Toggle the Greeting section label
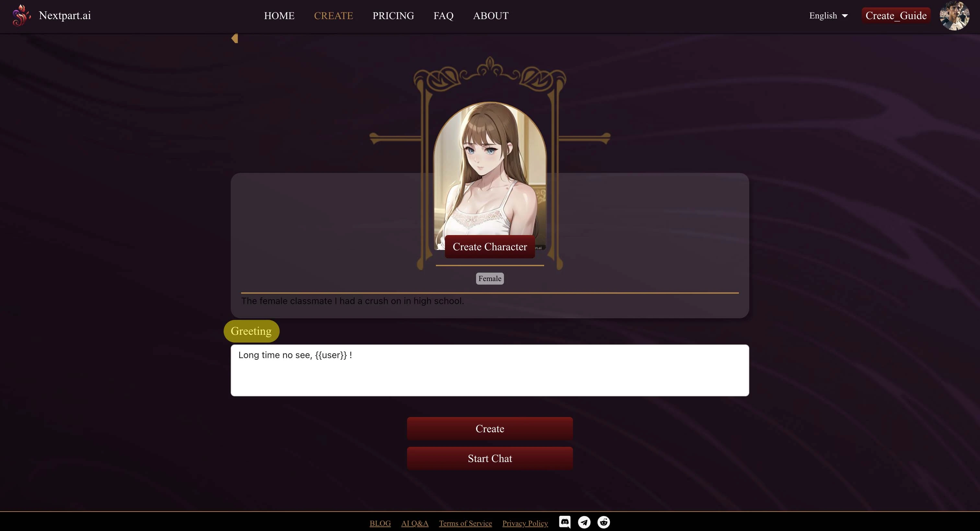Screen dimensions: 980x531 click(x=251, y=331)
